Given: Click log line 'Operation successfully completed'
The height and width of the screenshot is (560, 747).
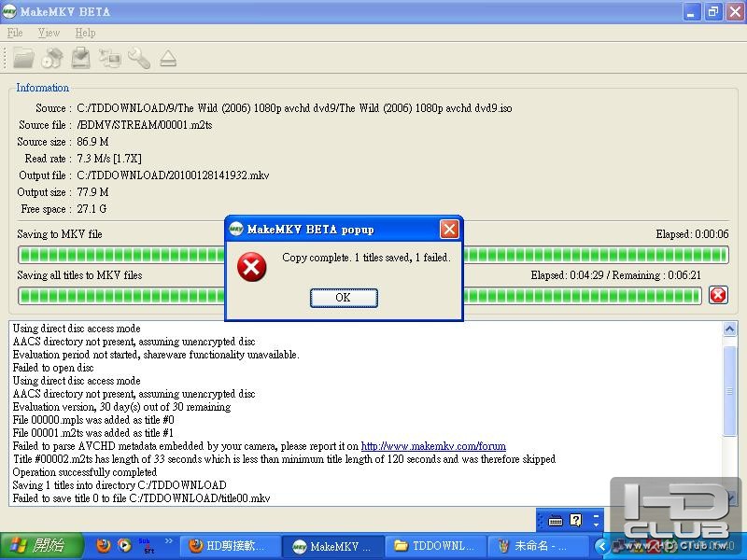Looking at the screenshot, I should point(85,472).
